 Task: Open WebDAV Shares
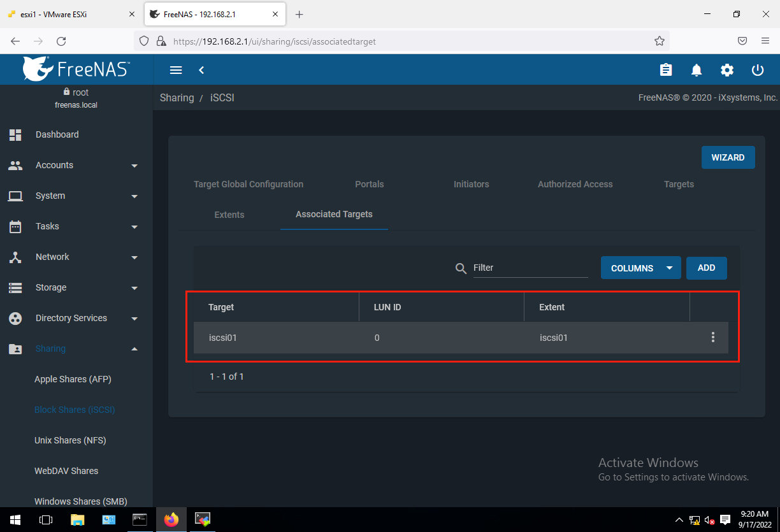[66, 471]
